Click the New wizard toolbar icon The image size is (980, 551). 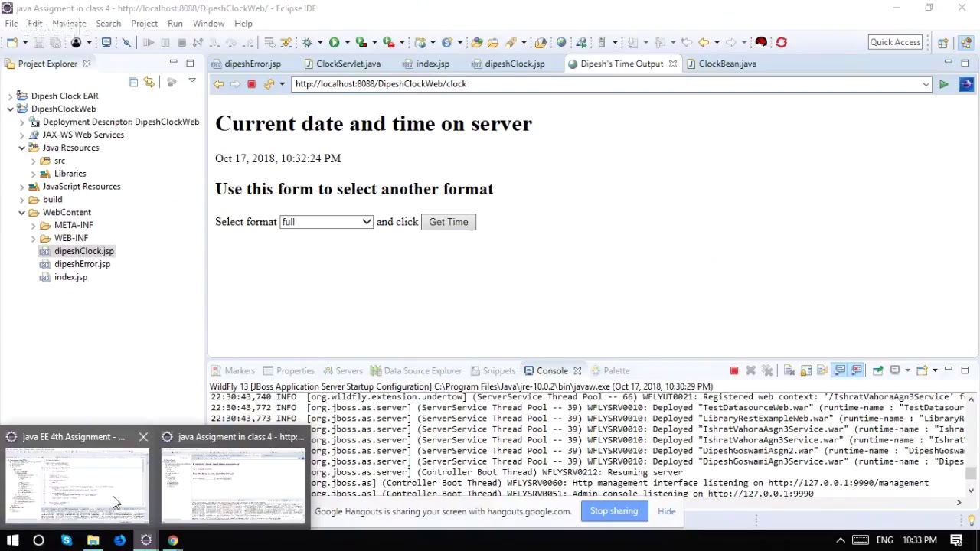pos(12,42)
